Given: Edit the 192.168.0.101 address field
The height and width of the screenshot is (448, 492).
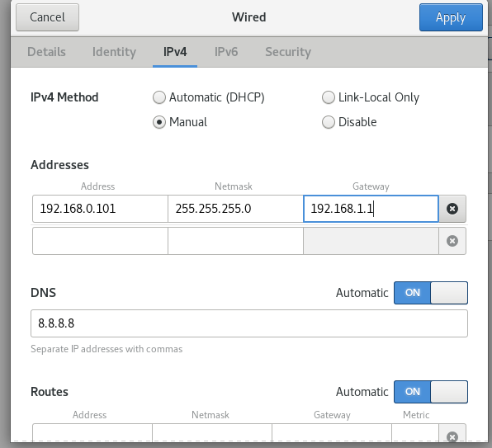Looking at the screenshot, I should (100, 209).
